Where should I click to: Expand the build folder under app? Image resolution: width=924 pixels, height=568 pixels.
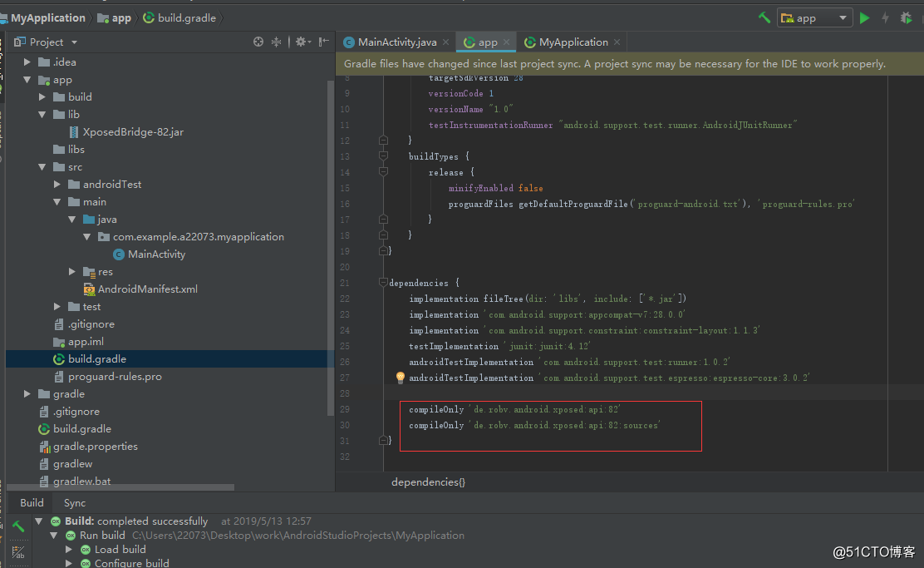(42, 96)
